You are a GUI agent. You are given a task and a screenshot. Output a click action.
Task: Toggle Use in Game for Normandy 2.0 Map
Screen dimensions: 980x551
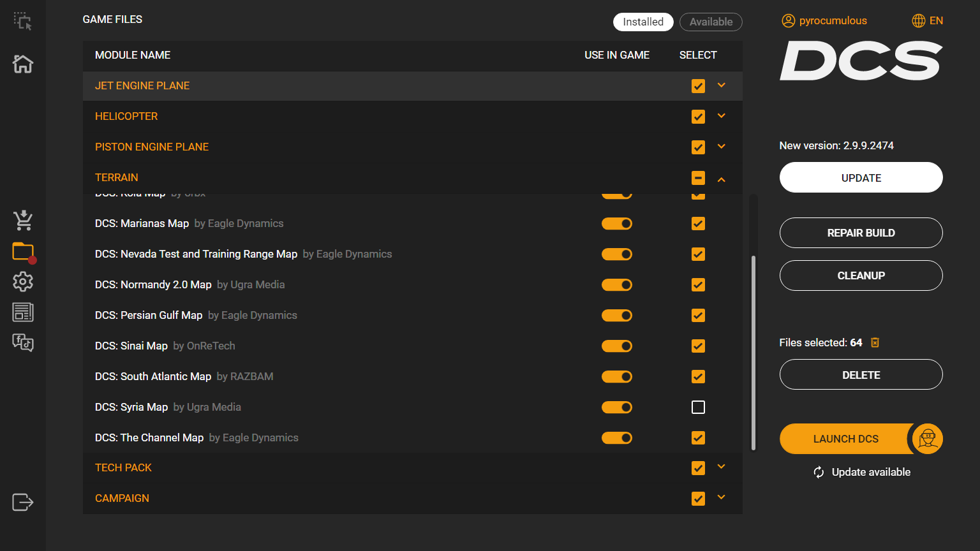coord(617,284)
